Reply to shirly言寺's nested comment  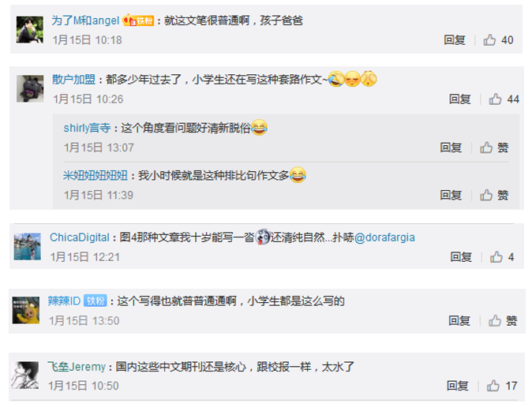451,147
